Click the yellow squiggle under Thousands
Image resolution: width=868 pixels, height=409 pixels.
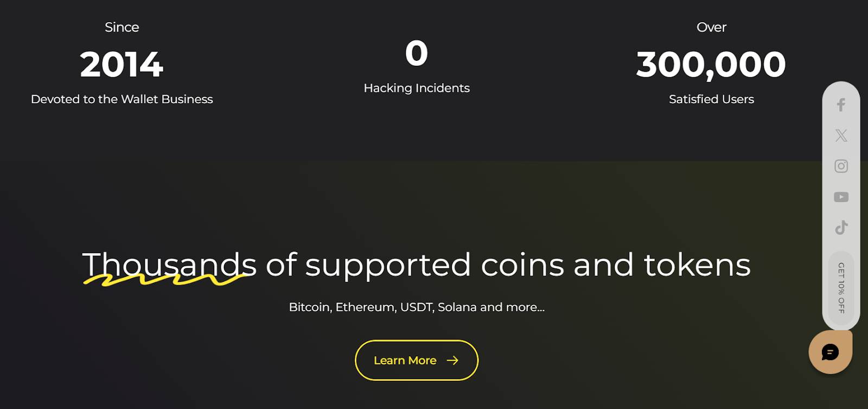click(165, 279)
